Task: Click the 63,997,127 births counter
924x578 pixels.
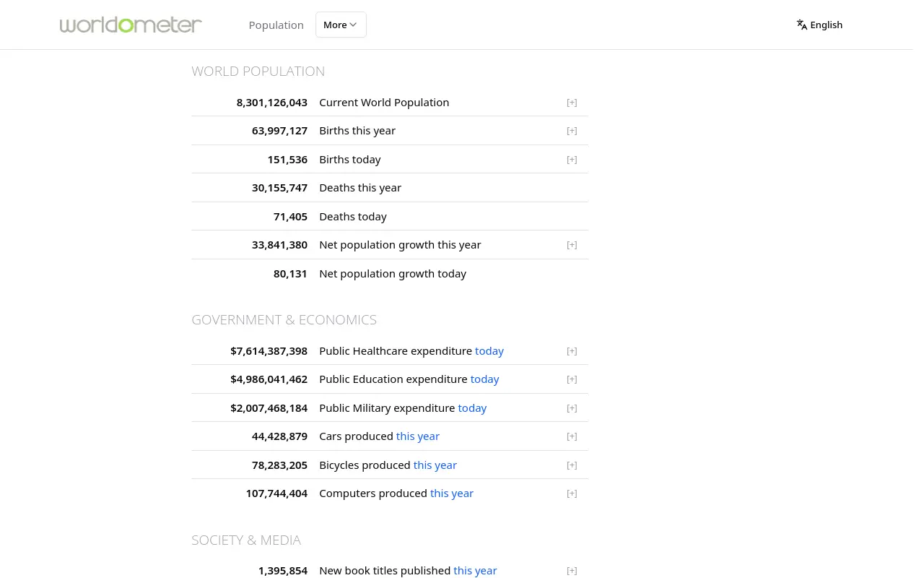Action: click(279, 131)
